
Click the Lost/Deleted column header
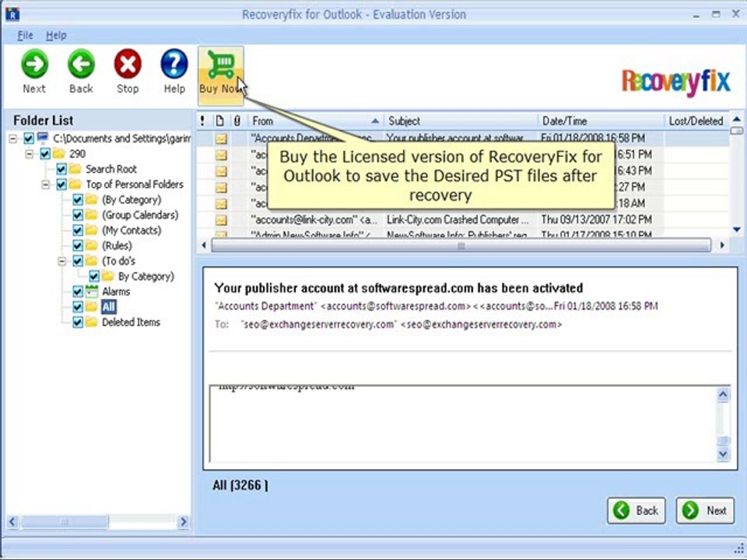coord(696,121)
